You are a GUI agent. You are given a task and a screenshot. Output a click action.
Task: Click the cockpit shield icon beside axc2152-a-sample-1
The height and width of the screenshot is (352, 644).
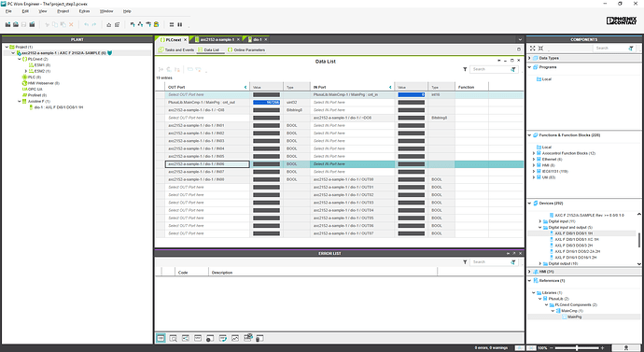click(109, 53)
